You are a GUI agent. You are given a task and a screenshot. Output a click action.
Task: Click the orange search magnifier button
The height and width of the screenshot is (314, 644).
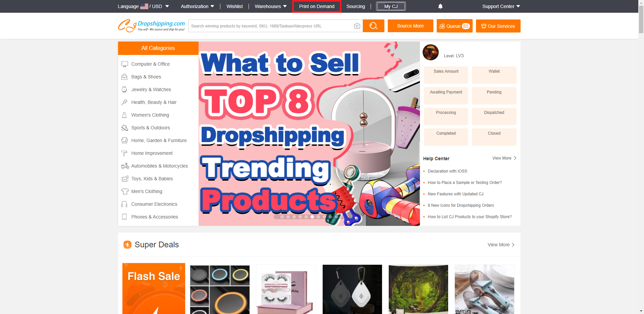click(373, 26)
